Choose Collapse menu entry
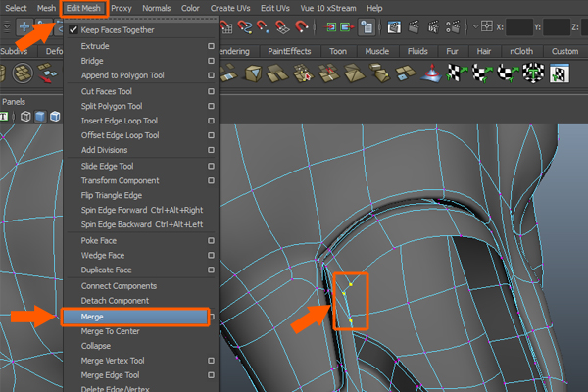588x392 pixels. tap(96, 346)
